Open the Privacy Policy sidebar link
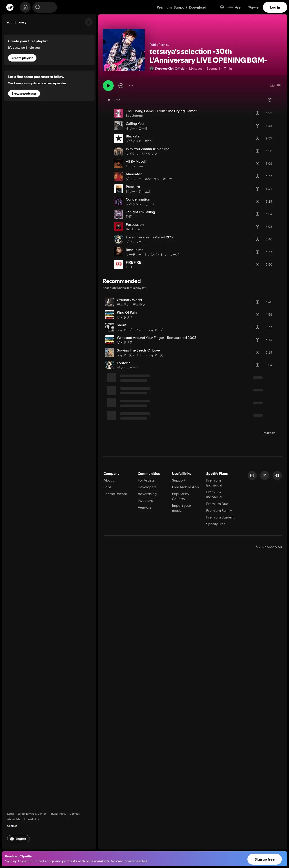289x868 pixels. [x=58, y=814]
